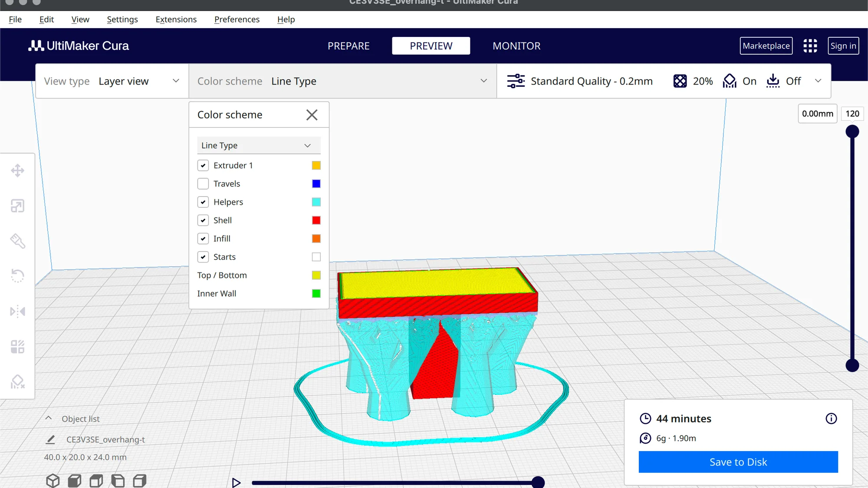The image size is (868, 488).
Task: Open the File menu
Action: (x=15, y=20)
